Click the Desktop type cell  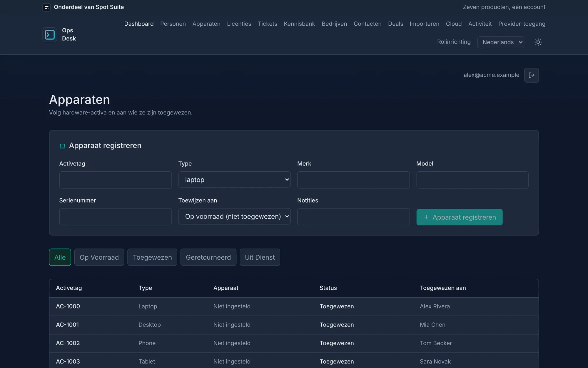150,325
